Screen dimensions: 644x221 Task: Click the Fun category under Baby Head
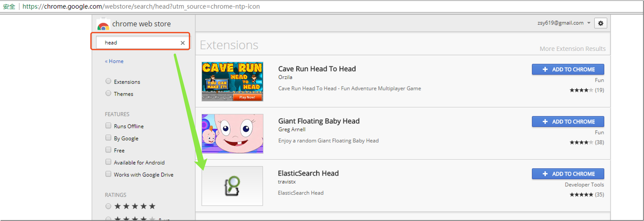point(599,133)
